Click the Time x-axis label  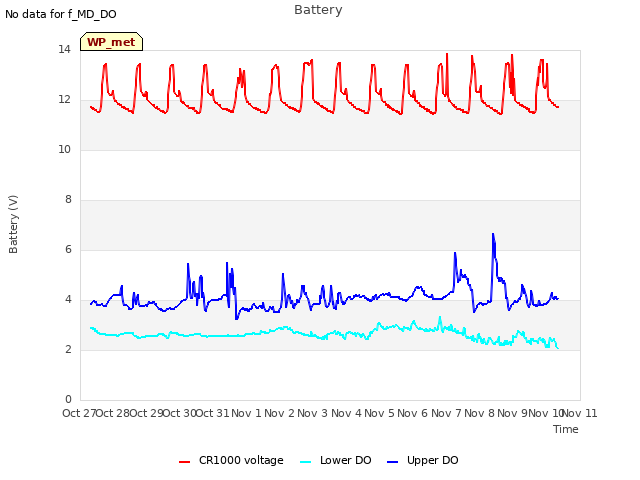pyautogui.click(x=566, y=429)
